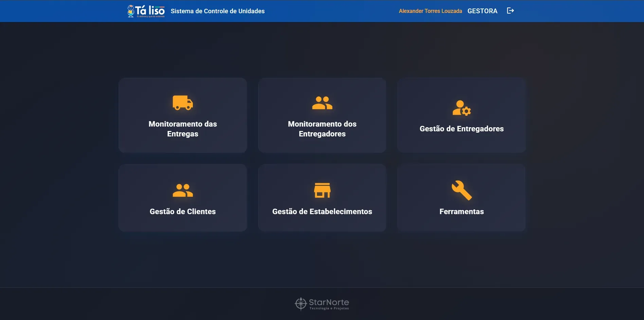Click the user name Alexander Torres Louzada
Viewport: 644px width, 320px height.
click(430, 11)
